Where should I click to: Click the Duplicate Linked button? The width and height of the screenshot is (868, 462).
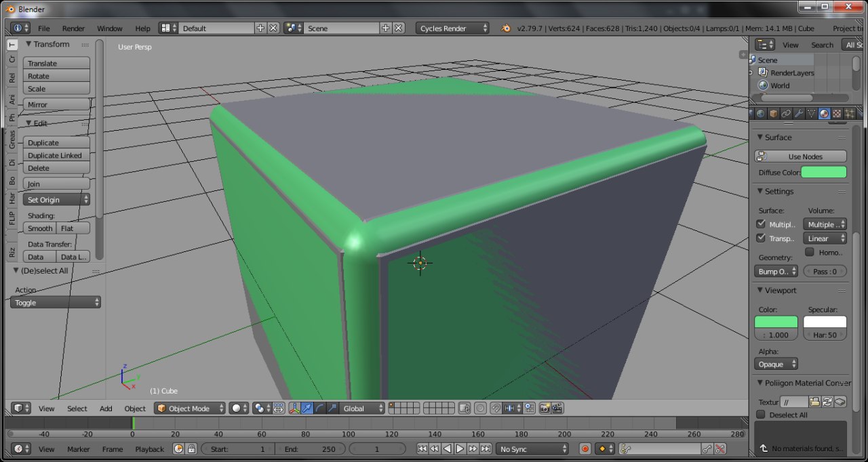[56, 155]
